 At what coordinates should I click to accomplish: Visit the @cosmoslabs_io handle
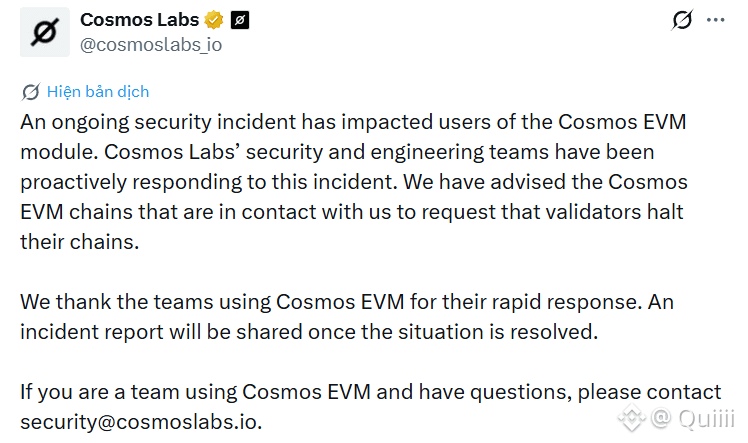point(151,45)
